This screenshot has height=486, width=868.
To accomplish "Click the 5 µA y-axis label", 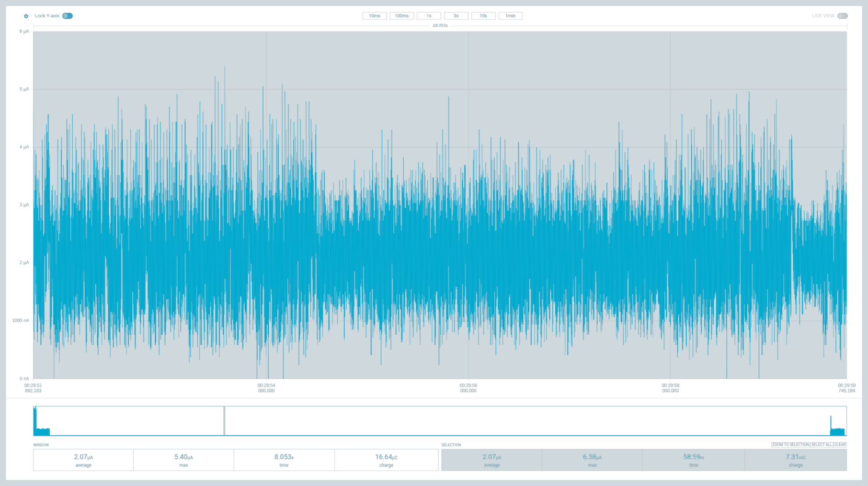I will [24, 89].
